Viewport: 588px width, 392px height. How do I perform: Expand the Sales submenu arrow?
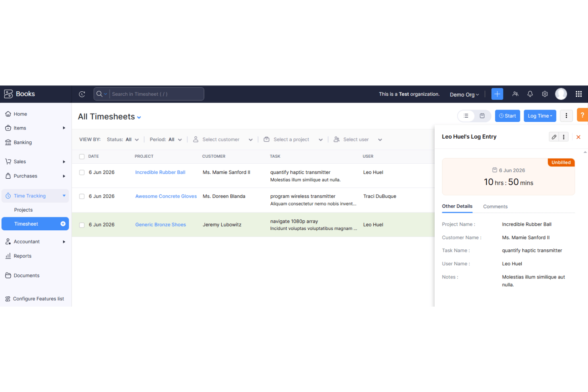64,162
